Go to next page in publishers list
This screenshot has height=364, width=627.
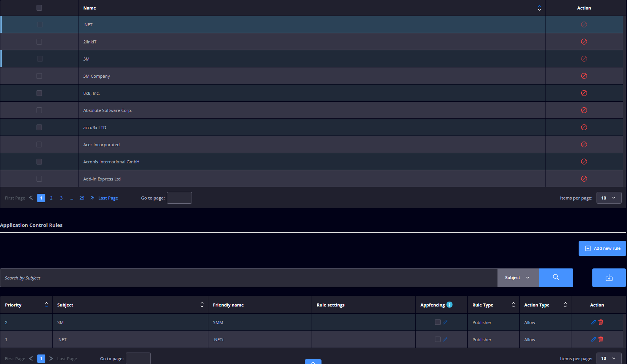[92, 198]
